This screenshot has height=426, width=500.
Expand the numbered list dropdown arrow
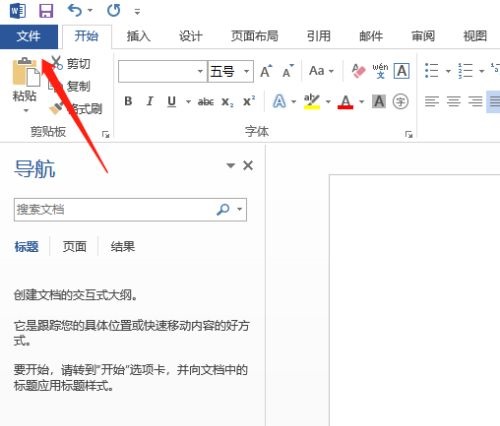point(481,71)
